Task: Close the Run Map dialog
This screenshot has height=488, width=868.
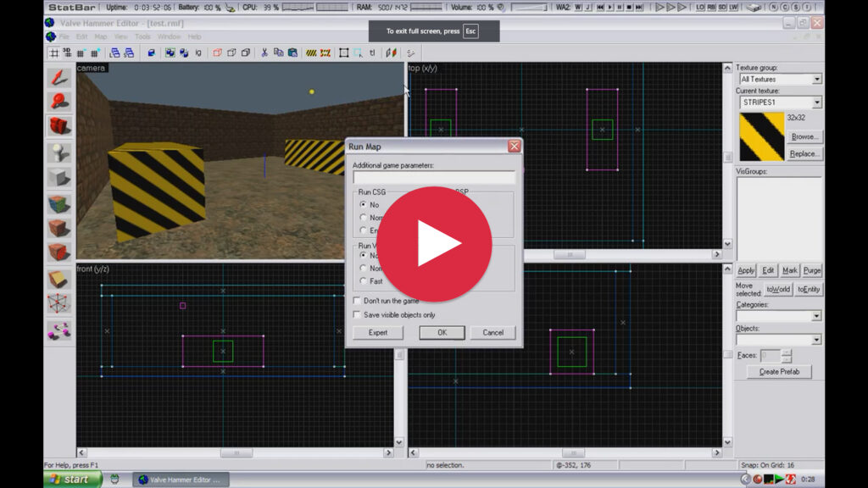Action: pyautogui.click(x=515, y=146)
